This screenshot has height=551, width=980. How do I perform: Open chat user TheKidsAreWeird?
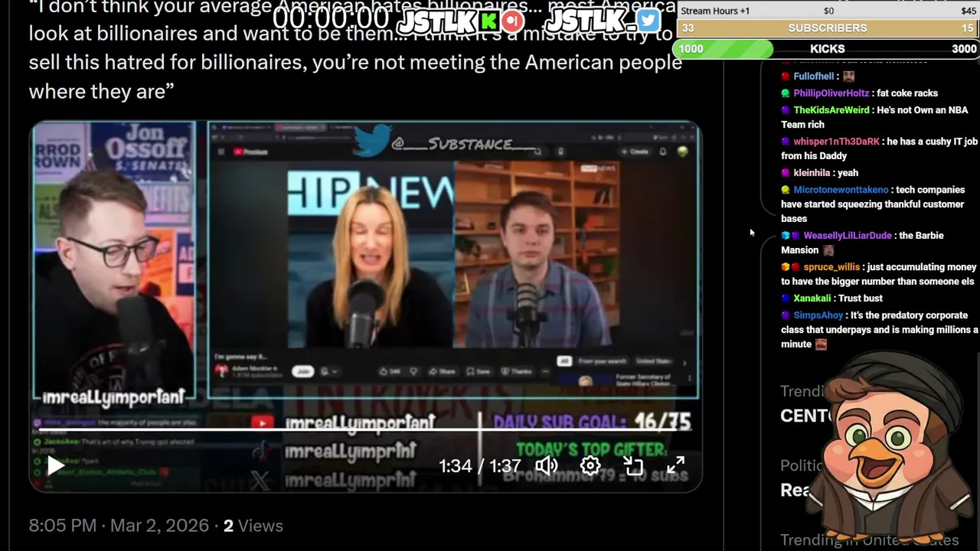pos(831,110)
